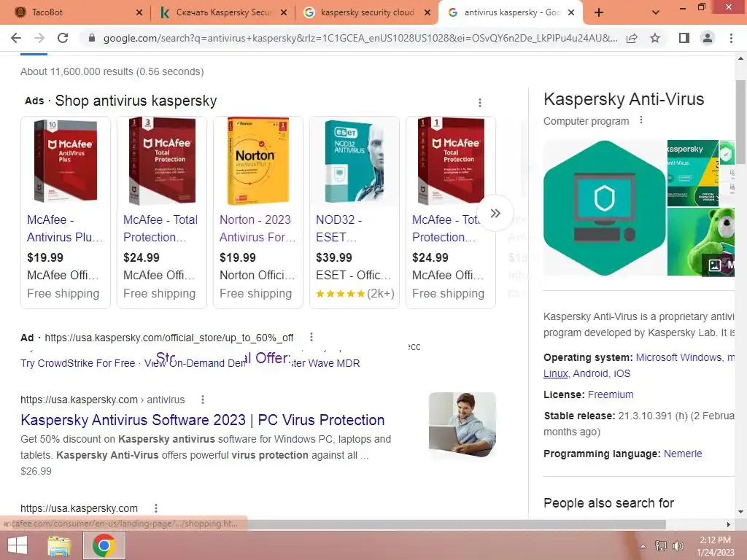
Task: Open more options beside Computer program label
Action: pos(641,120)
